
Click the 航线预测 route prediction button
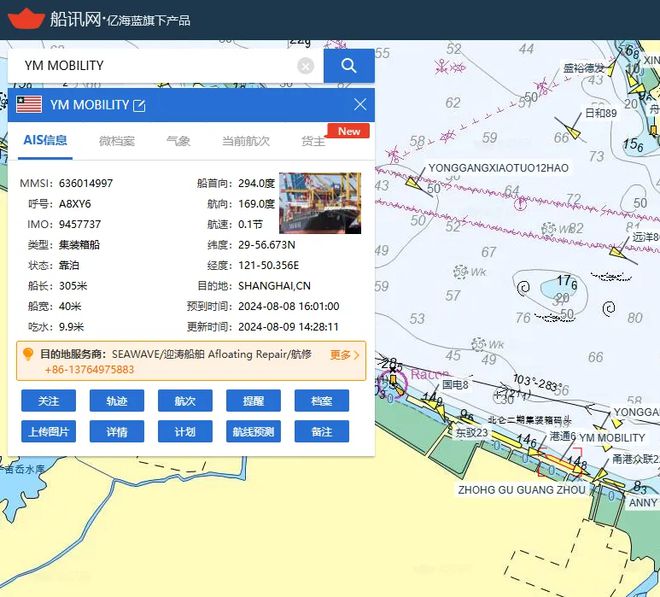tap(253, 432)
